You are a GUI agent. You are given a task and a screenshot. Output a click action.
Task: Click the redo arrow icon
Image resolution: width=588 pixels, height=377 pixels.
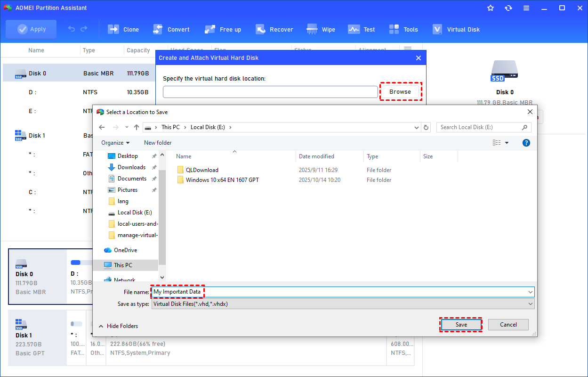click(x=84, y=29)
